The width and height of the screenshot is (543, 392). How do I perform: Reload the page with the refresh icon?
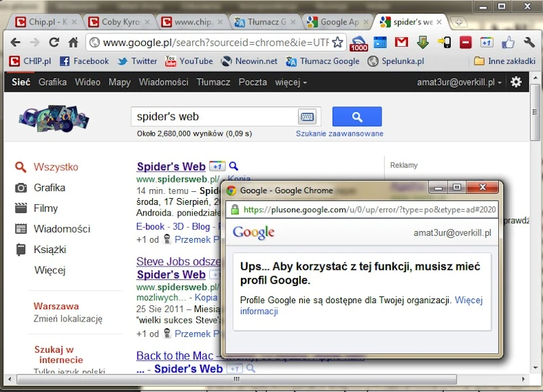54,42
